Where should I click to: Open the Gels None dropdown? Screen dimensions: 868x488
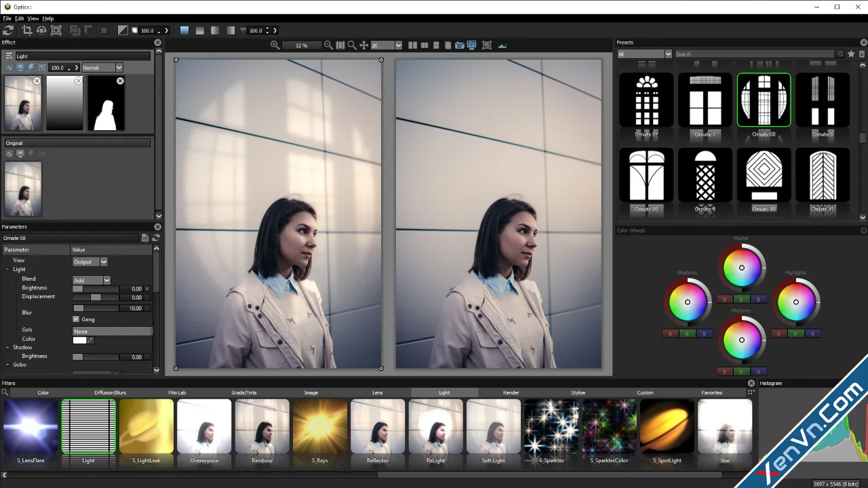click(x=113, y=331)
